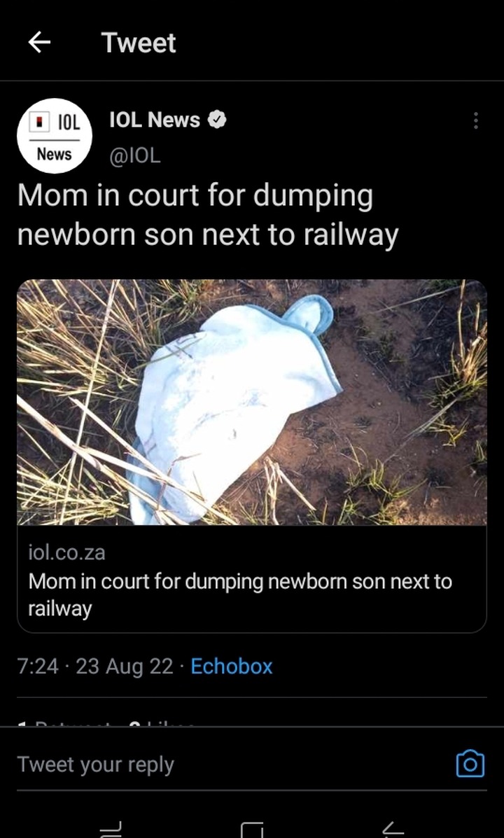504x838 pixels.
Task: Open the IOL News account name
Action: (155, 120)
